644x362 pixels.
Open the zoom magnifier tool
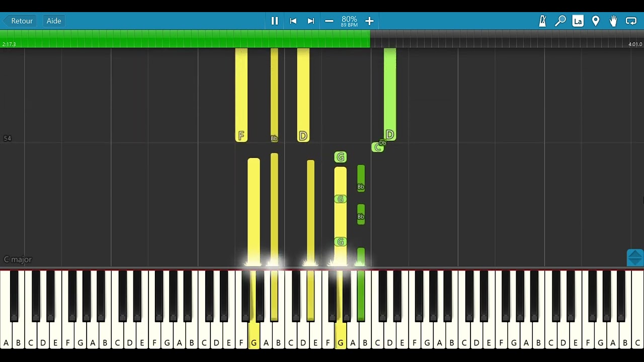point(560,21)
